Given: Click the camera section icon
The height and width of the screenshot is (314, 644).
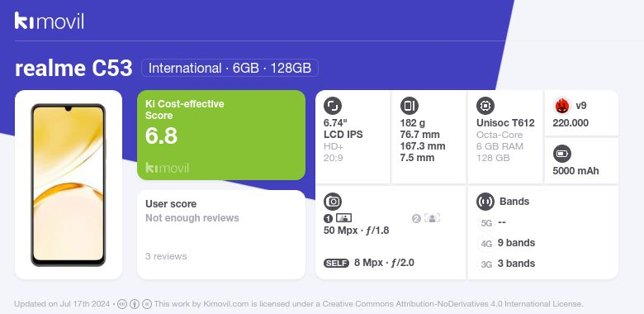Looking at the screenshot, I should pyautogui.click(x=333, y=202).
